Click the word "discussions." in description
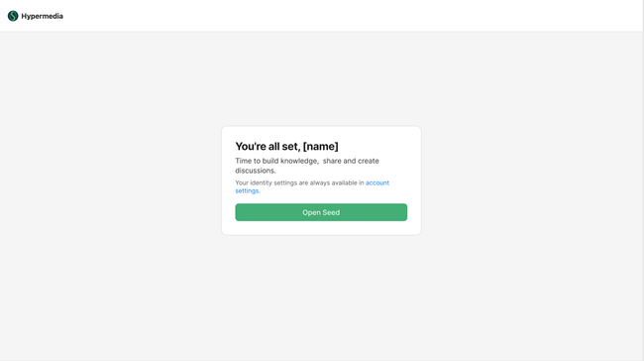The image size is (644, 361). tap(256, 171)
